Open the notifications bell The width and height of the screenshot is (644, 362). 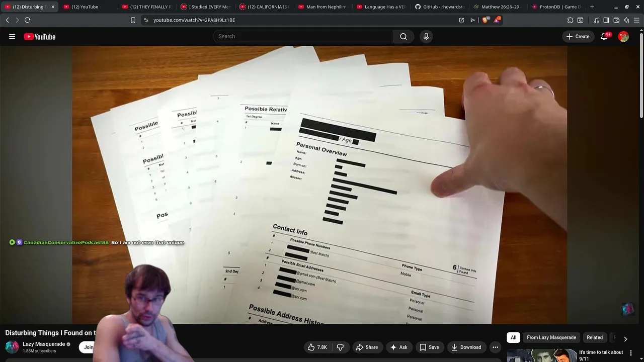click(604, 37)
